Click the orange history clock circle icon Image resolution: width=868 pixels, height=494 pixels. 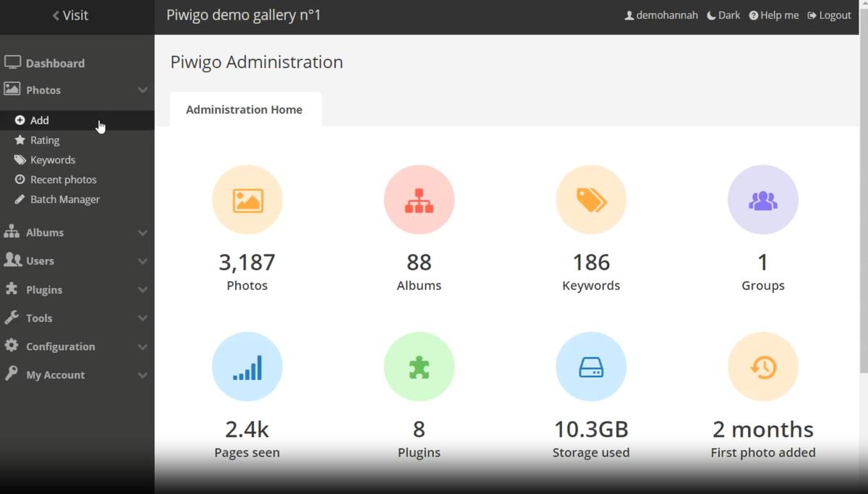[x=763, y=367]
